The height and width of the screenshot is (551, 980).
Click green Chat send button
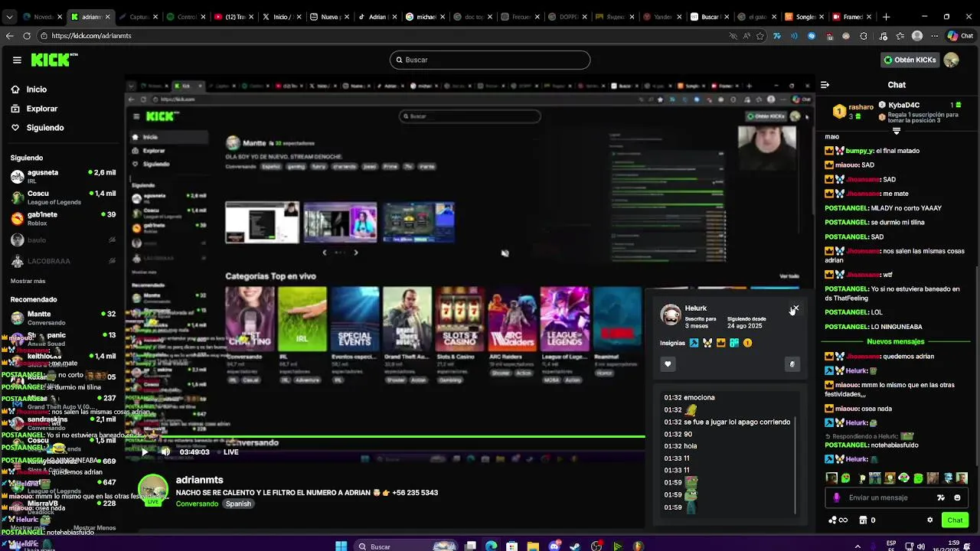click(955, 520)
